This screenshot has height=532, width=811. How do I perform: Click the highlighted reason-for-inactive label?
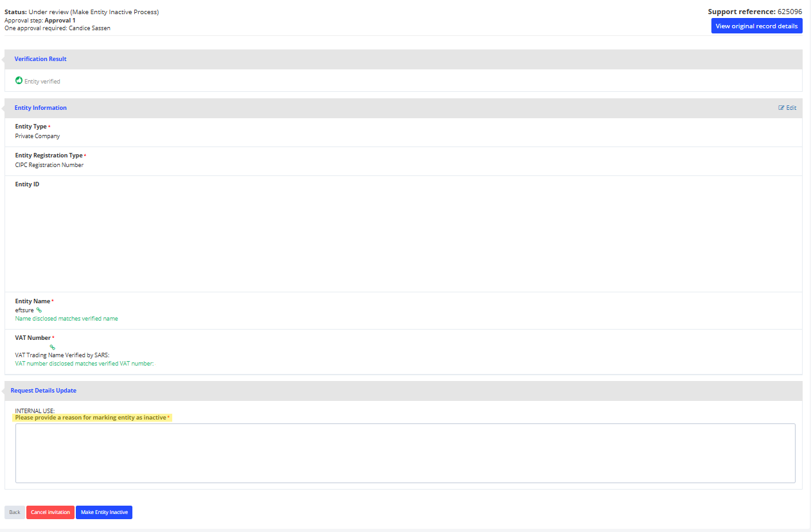coord(91,418)
